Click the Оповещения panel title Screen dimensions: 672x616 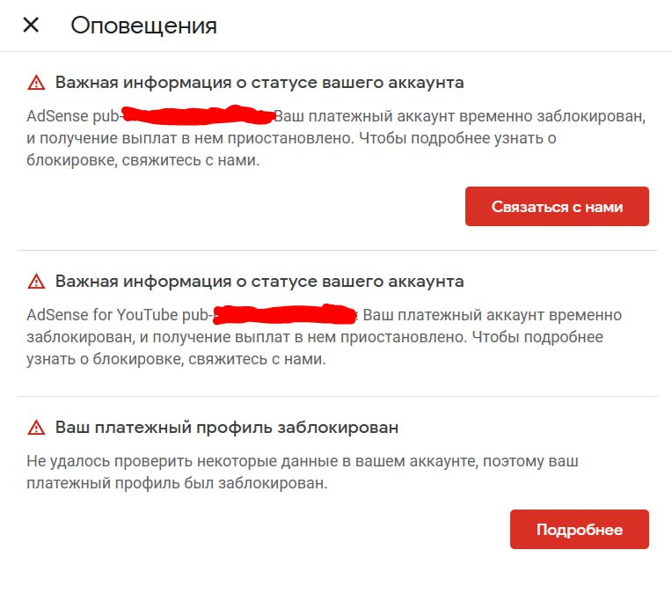click(143, 26)
